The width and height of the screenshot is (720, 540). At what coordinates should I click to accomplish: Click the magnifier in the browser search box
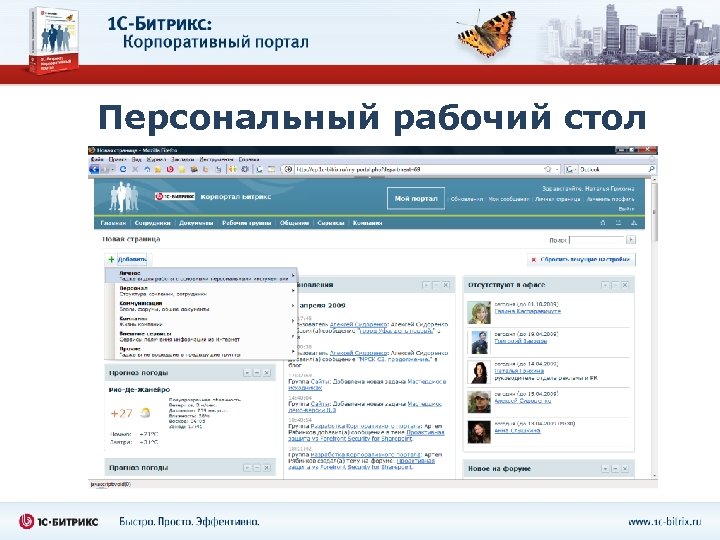(x=651, y=169)
